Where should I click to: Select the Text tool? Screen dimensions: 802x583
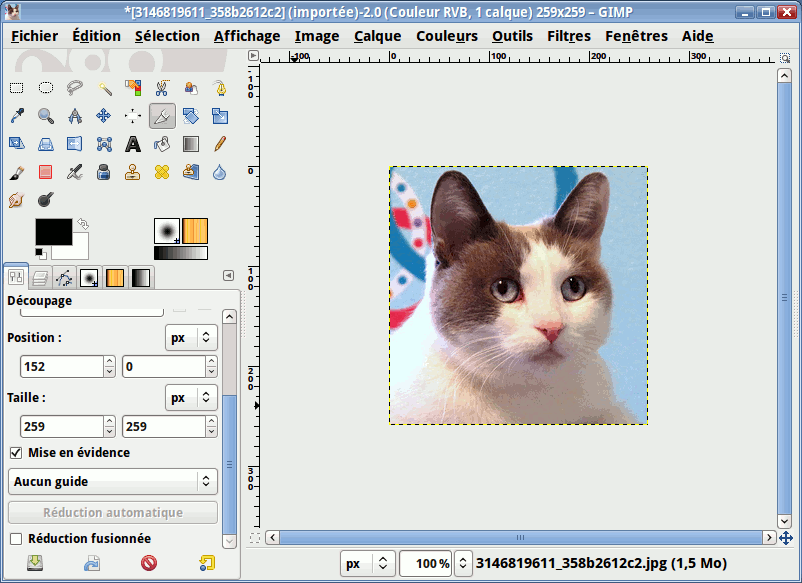133,144
